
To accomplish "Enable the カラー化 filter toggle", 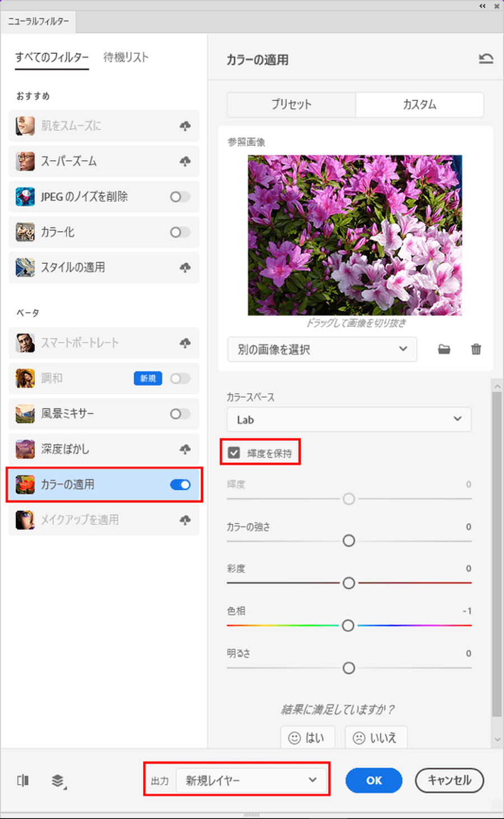I will [180, 232].
